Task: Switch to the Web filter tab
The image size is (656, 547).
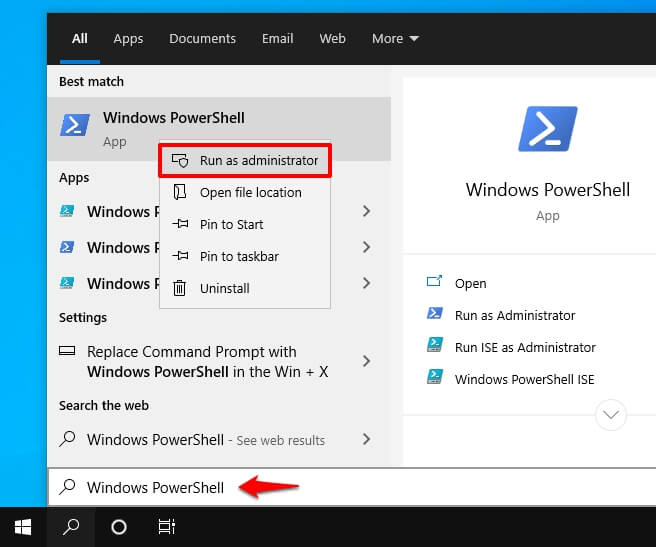Action: (x=333, y=39)
